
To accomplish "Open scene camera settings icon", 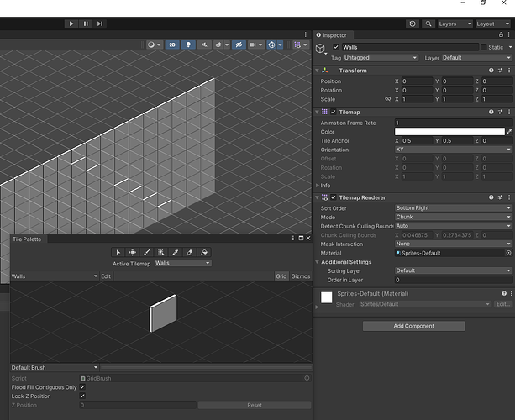I will pos(253,45).
